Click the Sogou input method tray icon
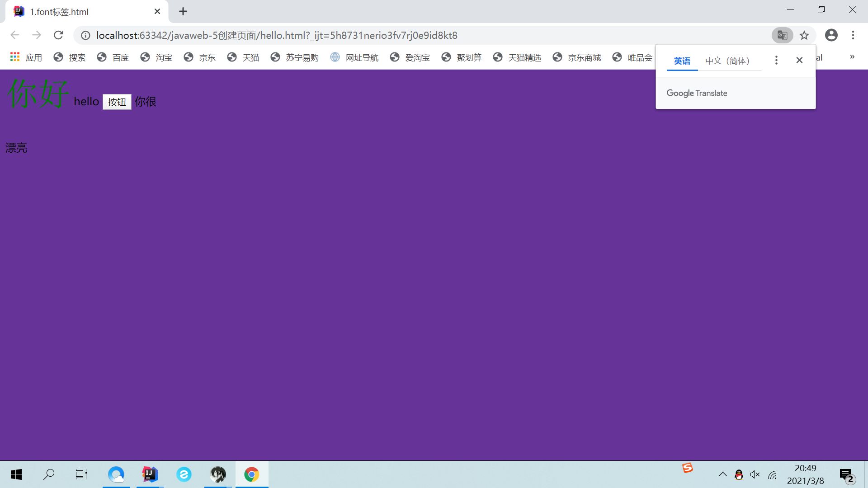The image size is (868, 488). (x=688, y=468)
